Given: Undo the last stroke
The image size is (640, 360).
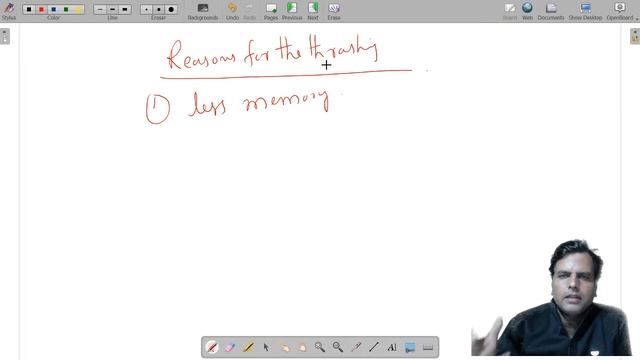Looking at the screenshot, I should (232, 11).
